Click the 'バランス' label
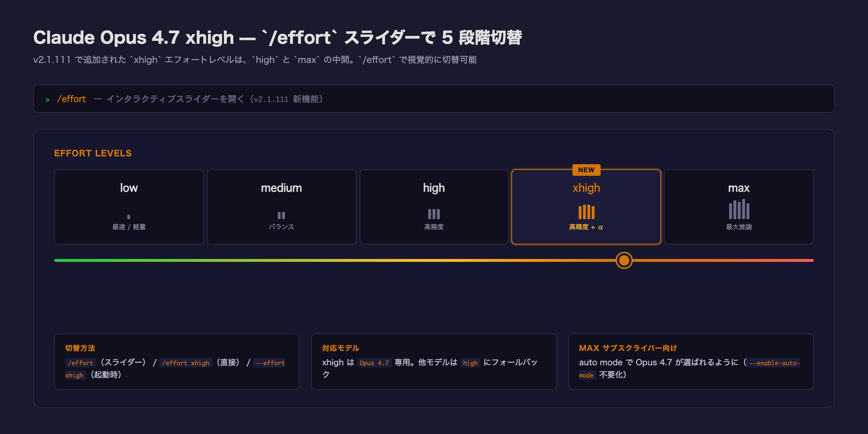Screen dimensions: 868x434 (x=281, y=227)
